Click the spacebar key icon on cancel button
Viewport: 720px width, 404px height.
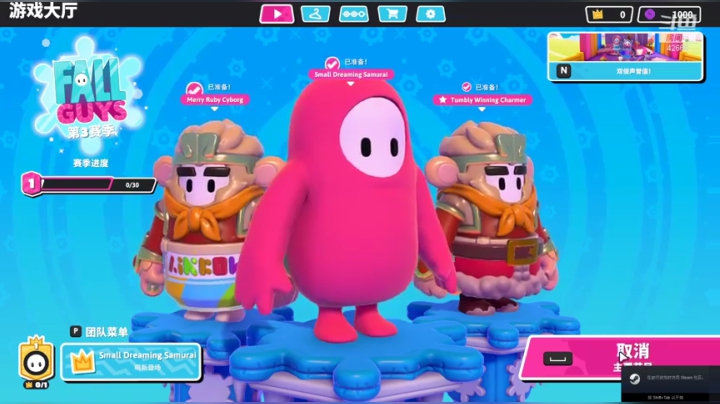558,358
